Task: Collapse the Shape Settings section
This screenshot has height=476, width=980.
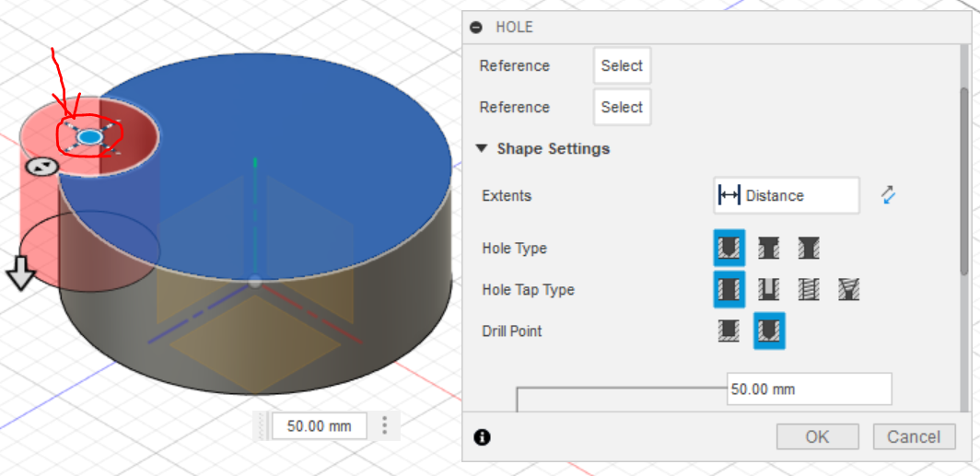Action: [481, 148]
